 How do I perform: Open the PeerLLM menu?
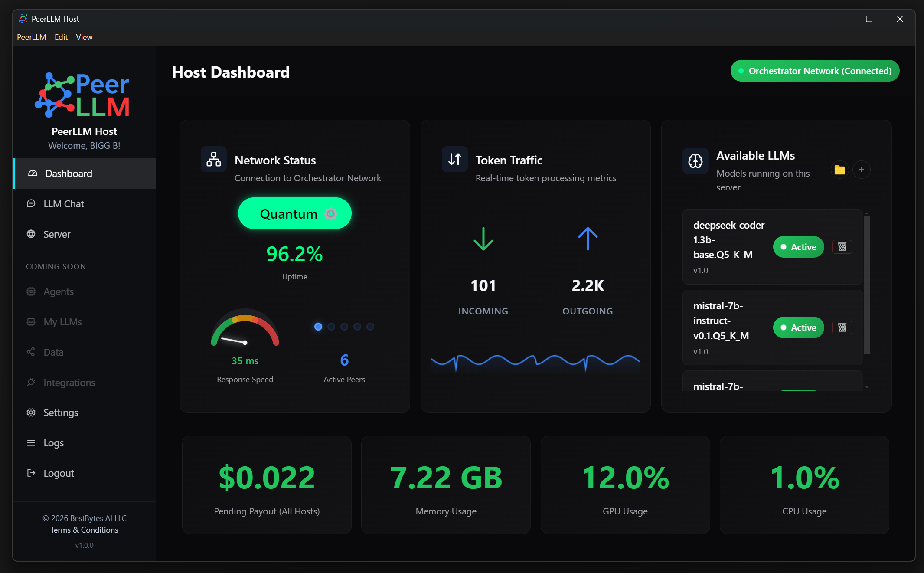(x=31, y=37)
